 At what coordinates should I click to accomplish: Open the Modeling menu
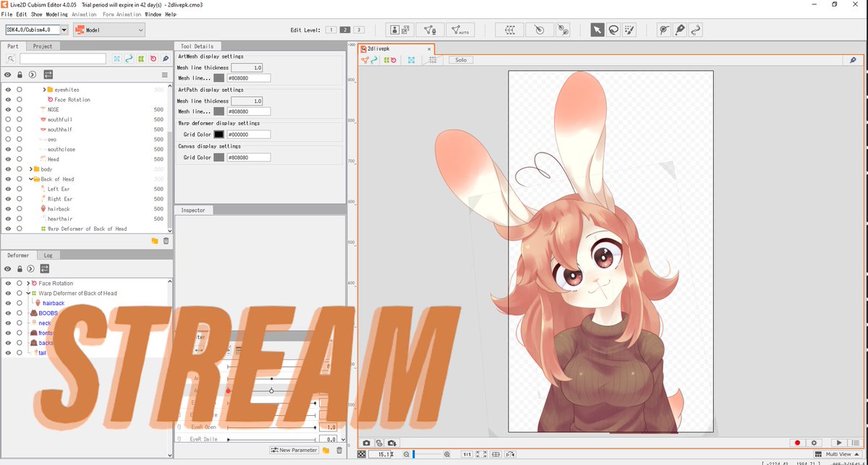(56, 14)
